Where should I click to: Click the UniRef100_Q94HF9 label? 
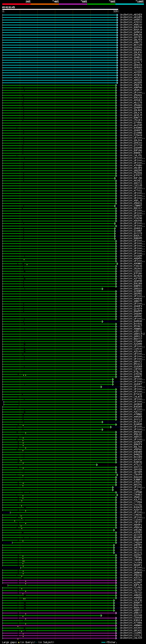(131, 306)
